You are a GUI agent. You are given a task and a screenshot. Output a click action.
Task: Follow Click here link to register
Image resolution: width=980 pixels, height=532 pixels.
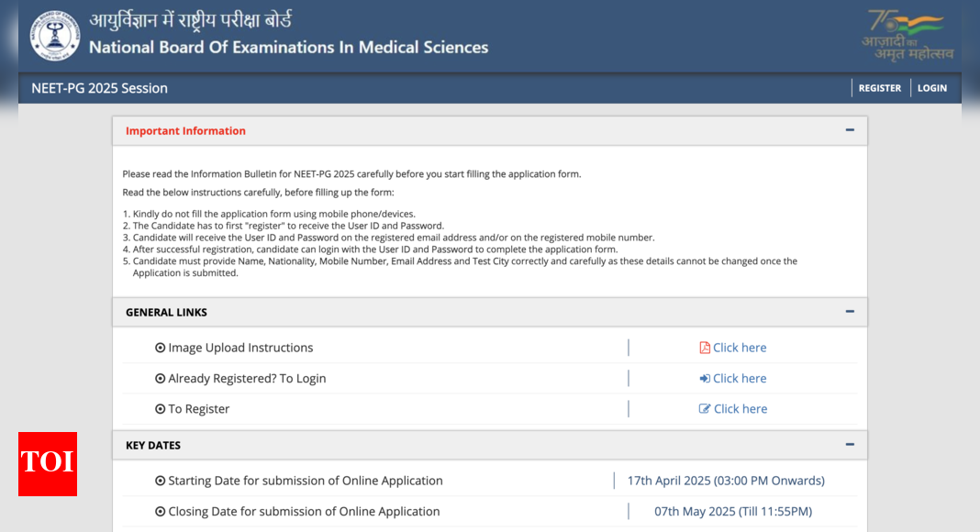click(x=740, y=409)
